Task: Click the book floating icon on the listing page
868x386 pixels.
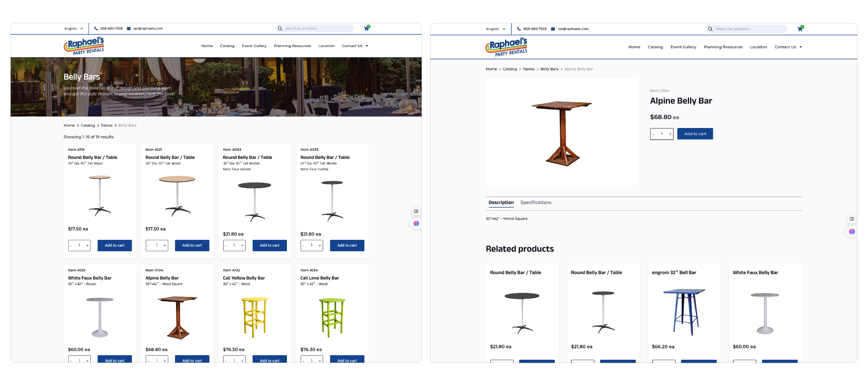Action: pos(416,211)
